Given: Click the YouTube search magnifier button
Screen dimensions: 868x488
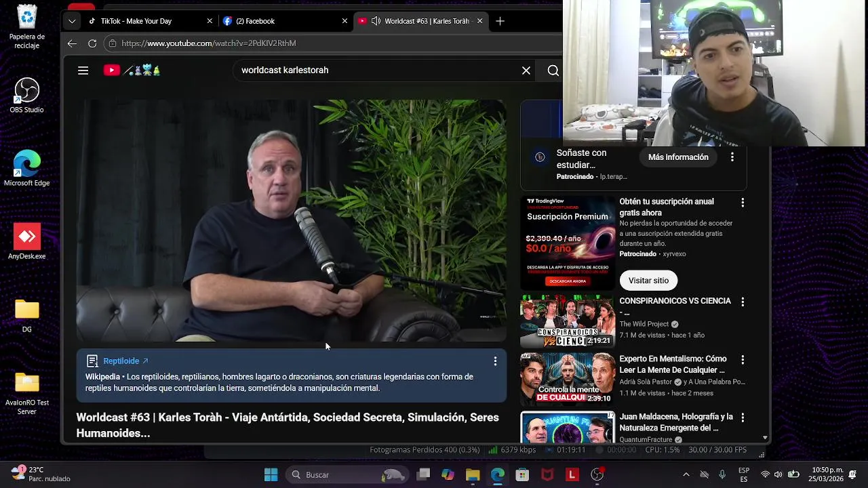Looking at the screenshot, I should coord(553,70).
